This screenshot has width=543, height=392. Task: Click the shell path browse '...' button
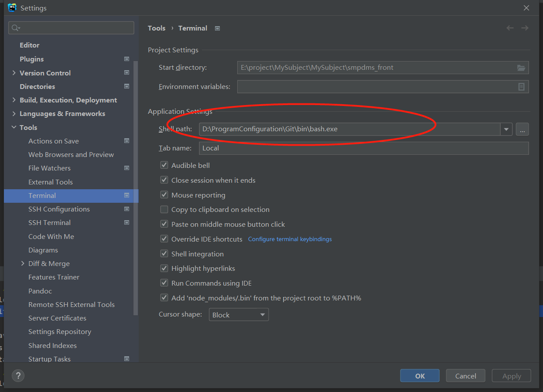click(522, 129)
